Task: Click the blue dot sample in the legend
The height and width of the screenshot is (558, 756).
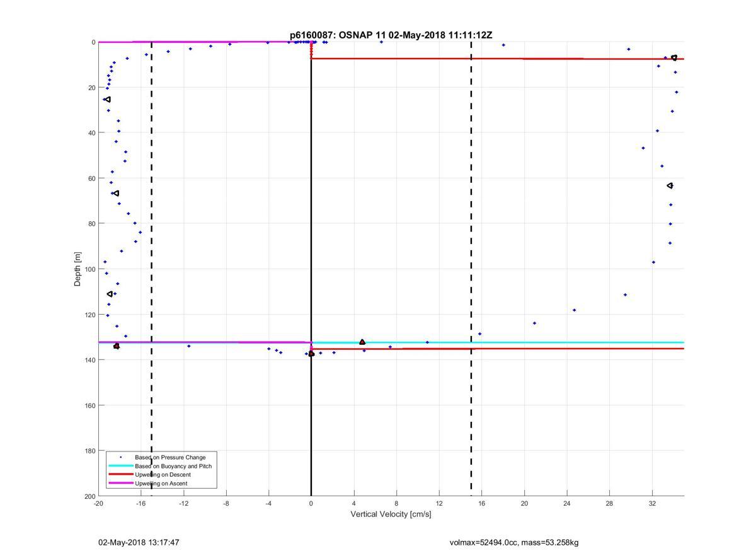Action: pos(121,457)
